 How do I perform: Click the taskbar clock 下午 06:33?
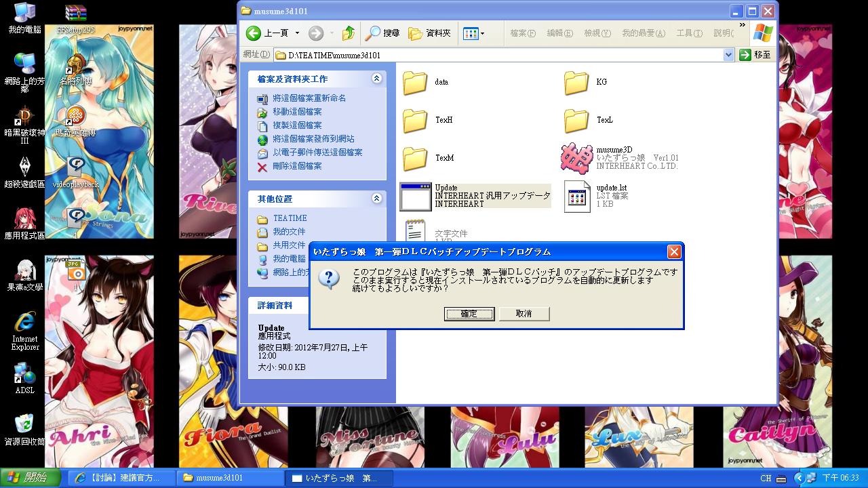coord(840,479)
